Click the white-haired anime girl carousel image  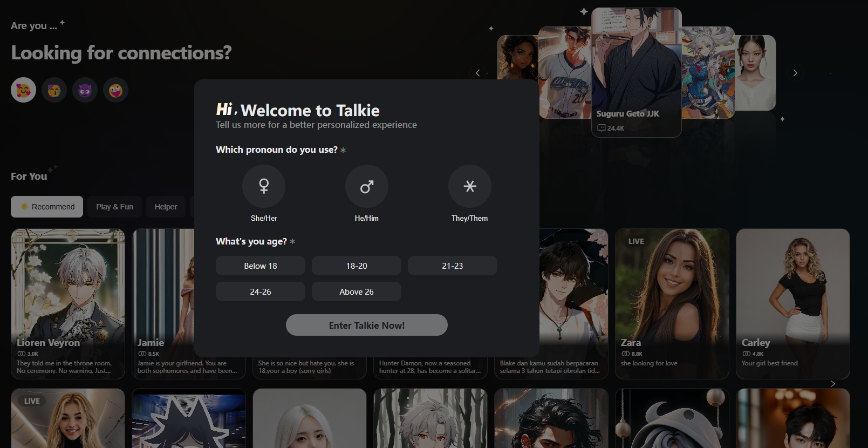pyautogui.click(x=708, y=72)
